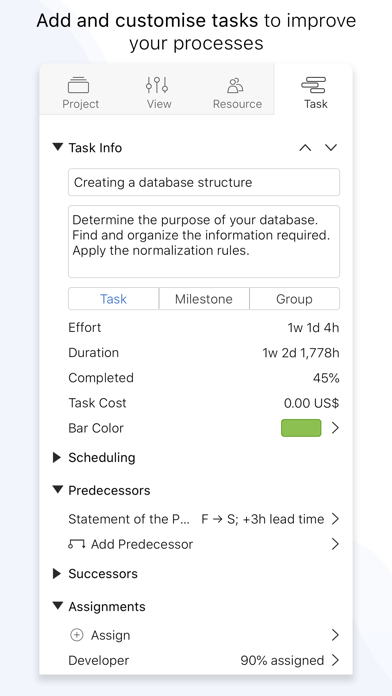Edit the task name field

[x=204, y=182]
